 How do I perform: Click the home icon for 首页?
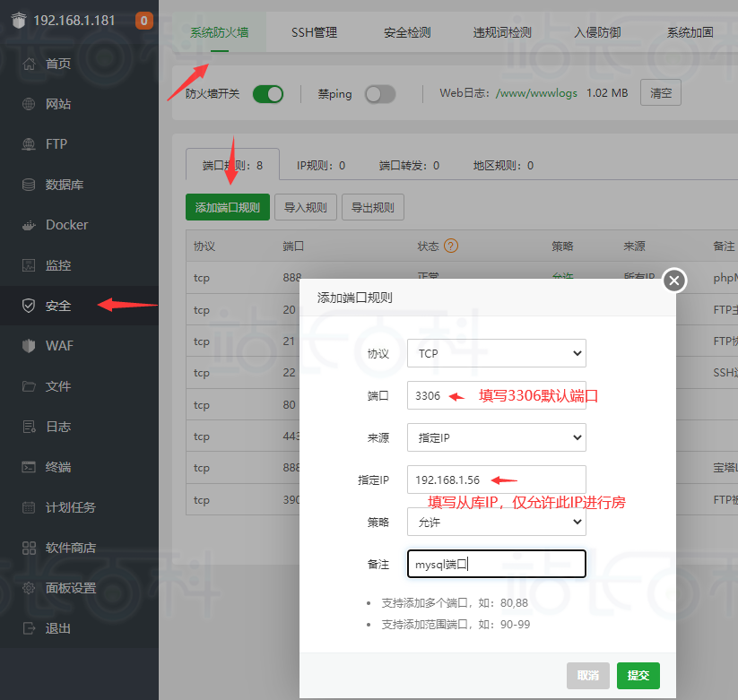coord(29,64)
